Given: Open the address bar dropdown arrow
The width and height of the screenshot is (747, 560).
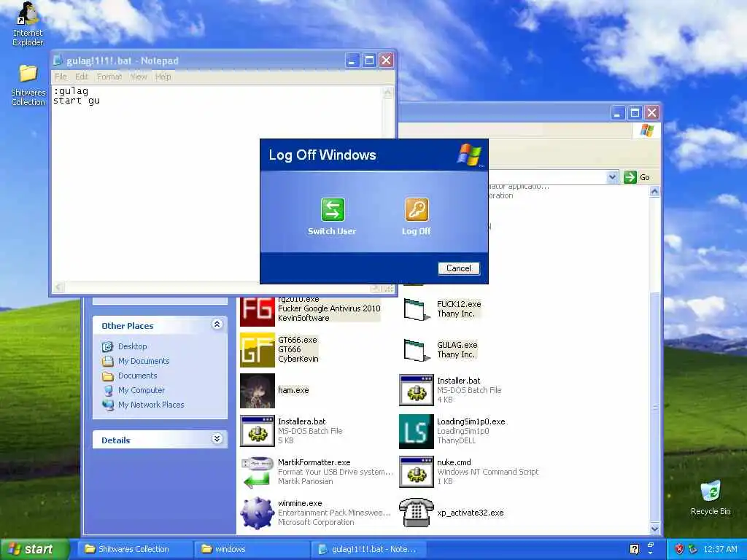Looking at the screenshot, I should coord(613,177).
